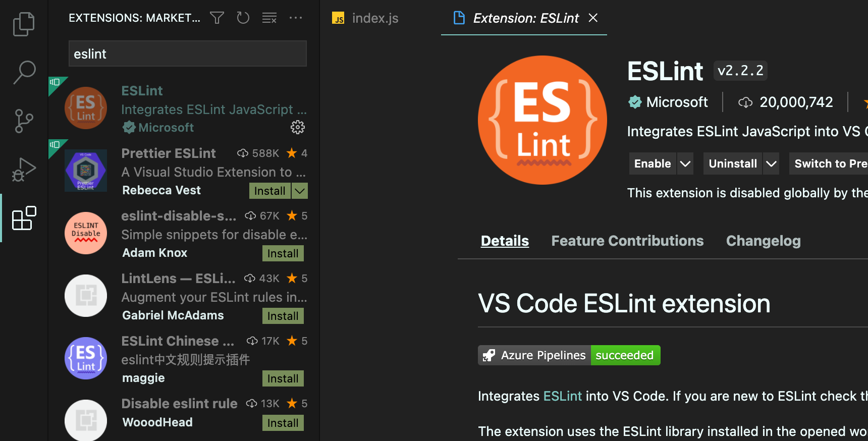868x441 pixels.
Task: Select LintLens — ESLint list entry title
Action: (179, 279)
